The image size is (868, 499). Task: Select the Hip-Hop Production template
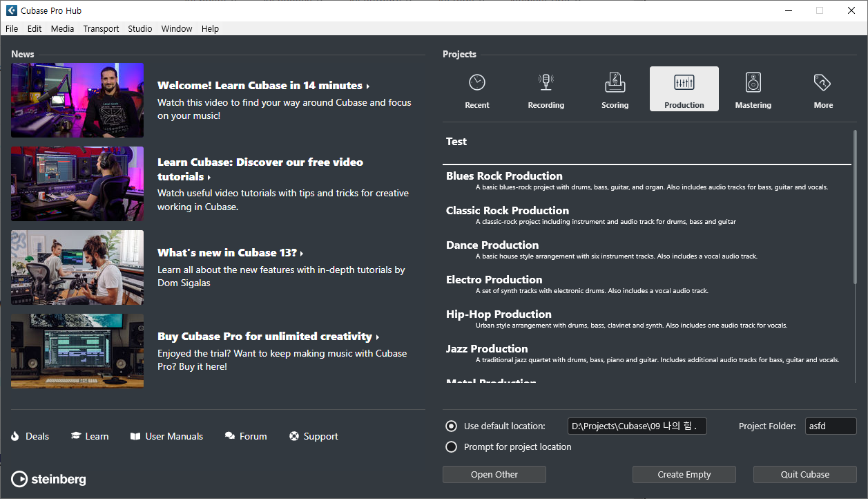647,319
